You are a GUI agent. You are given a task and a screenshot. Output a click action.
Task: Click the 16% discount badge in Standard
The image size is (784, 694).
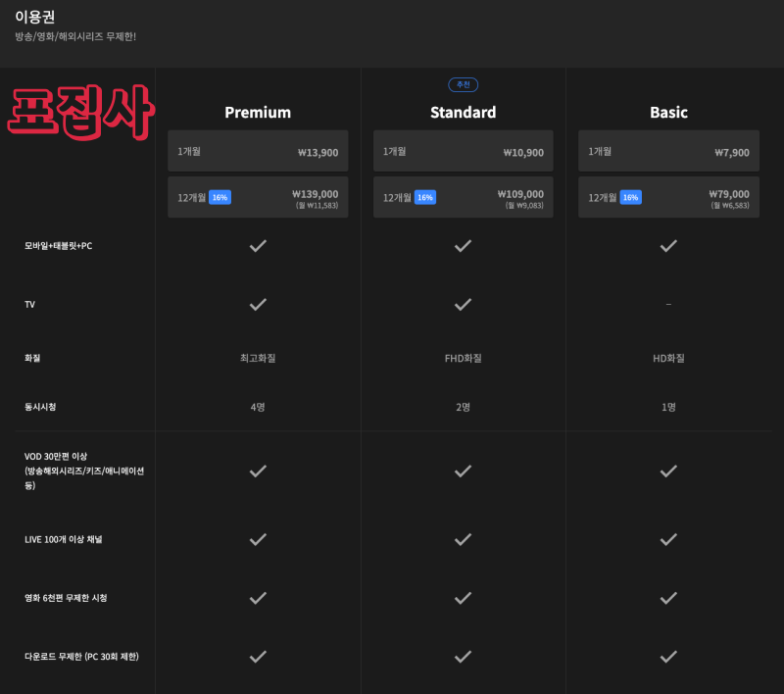425,197
